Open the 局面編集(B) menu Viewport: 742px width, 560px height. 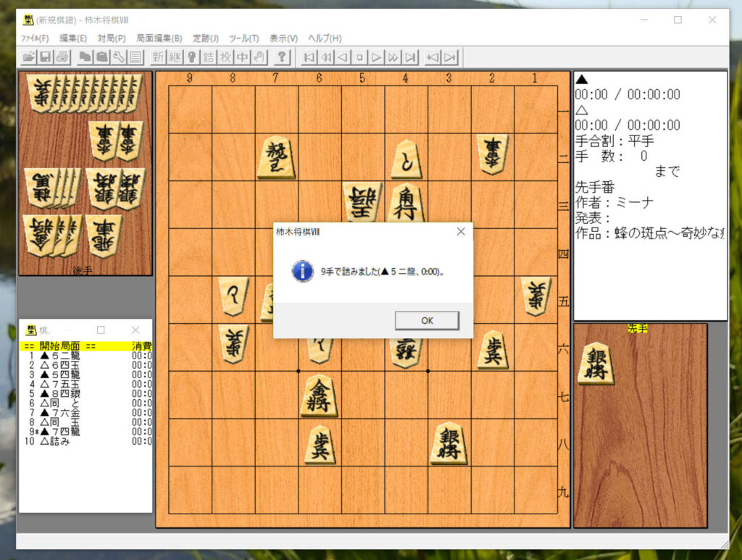click(x=159, y=38)
